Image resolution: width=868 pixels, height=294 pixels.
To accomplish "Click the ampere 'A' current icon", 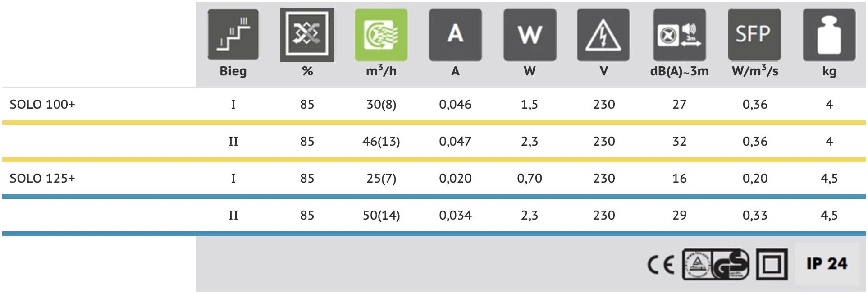I will coord(455,35).
